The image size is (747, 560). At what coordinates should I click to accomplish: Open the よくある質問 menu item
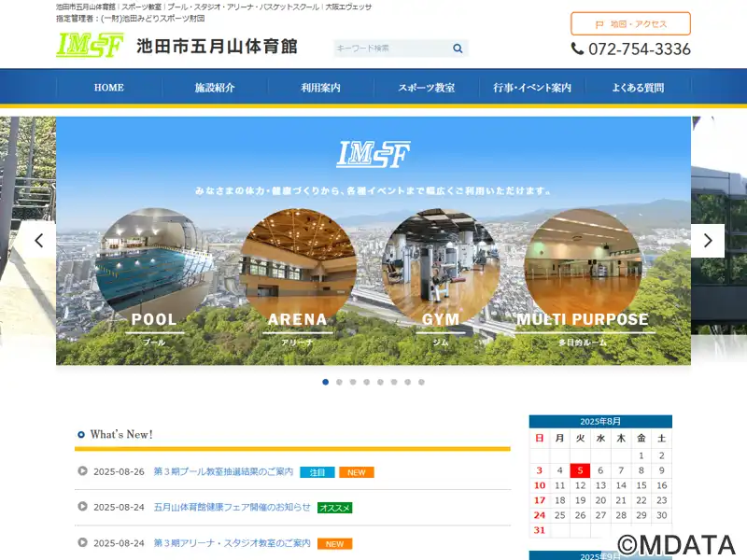(x=638, y=88)
